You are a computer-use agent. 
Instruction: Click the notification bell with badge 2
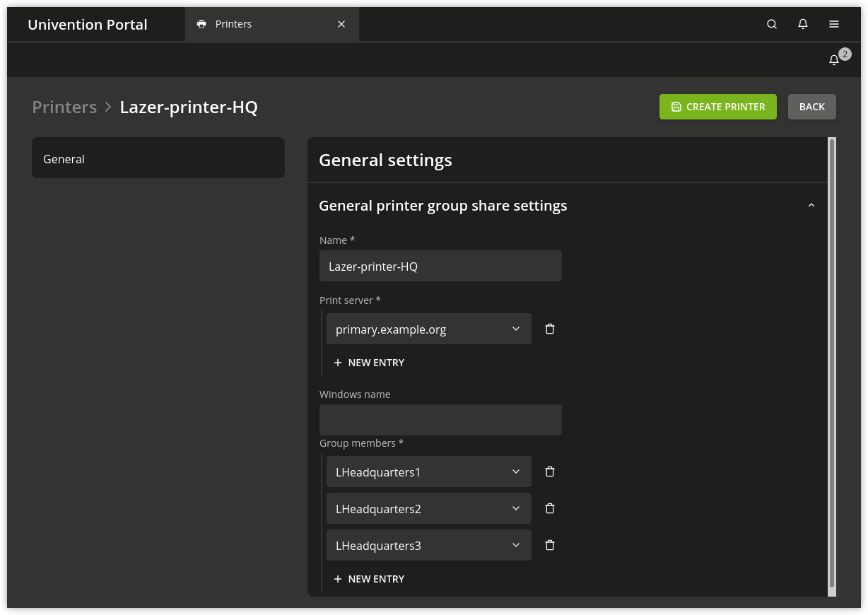tap(835, 60)
